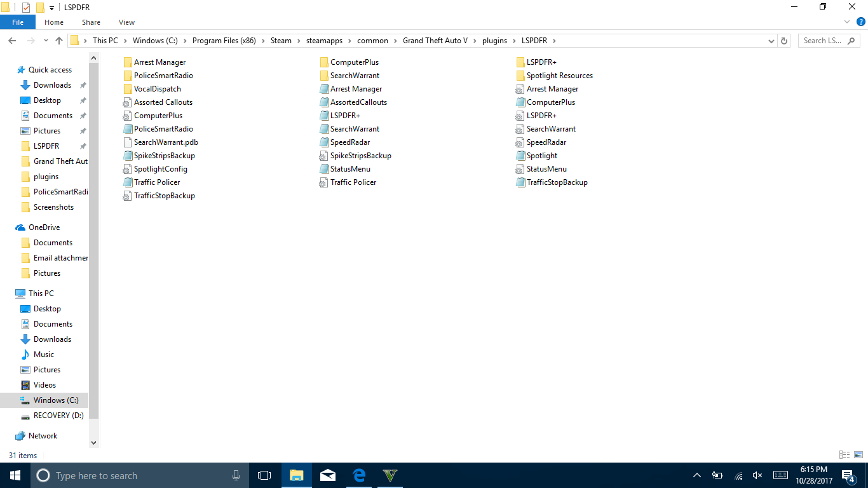Select the Arrest Manager folder name
The width and height of the screenshot is (868, 488).
coord(160,62)
